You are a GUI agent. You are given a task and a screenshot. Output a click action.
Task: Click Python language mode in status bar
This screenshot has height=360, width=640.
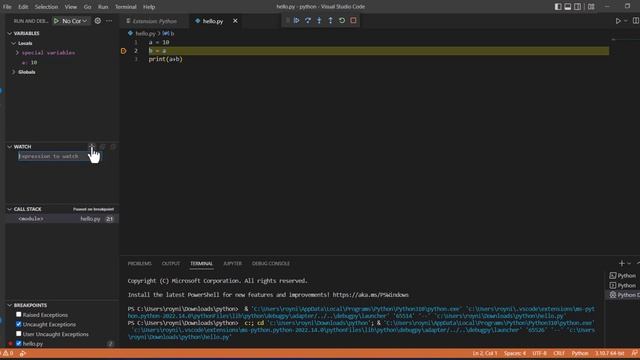pyautogui.click(x=580, y=353)
